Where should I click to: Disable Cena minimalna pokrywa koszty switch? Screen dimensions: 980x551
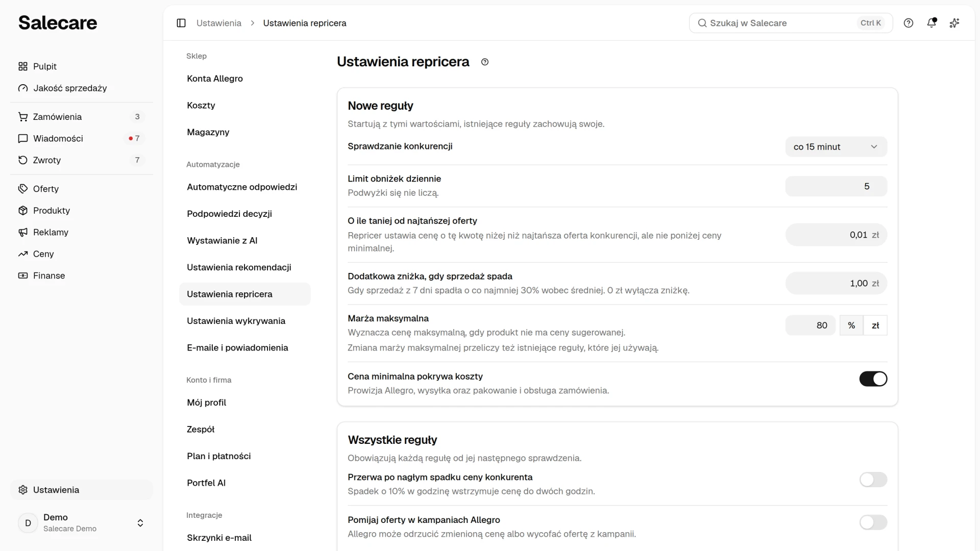tap(873, 379)
